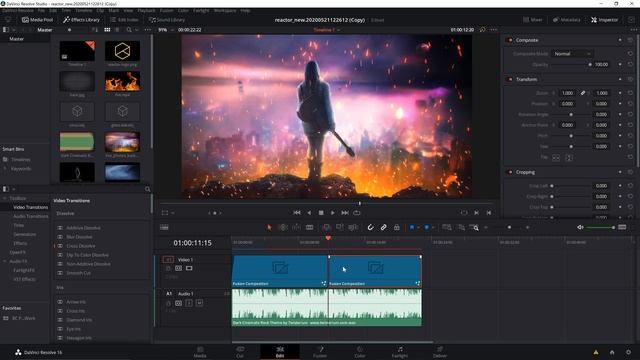The height and width of the screenshot is (360, 640).
Task: Open the Sound Library panel
Action: 167,20
